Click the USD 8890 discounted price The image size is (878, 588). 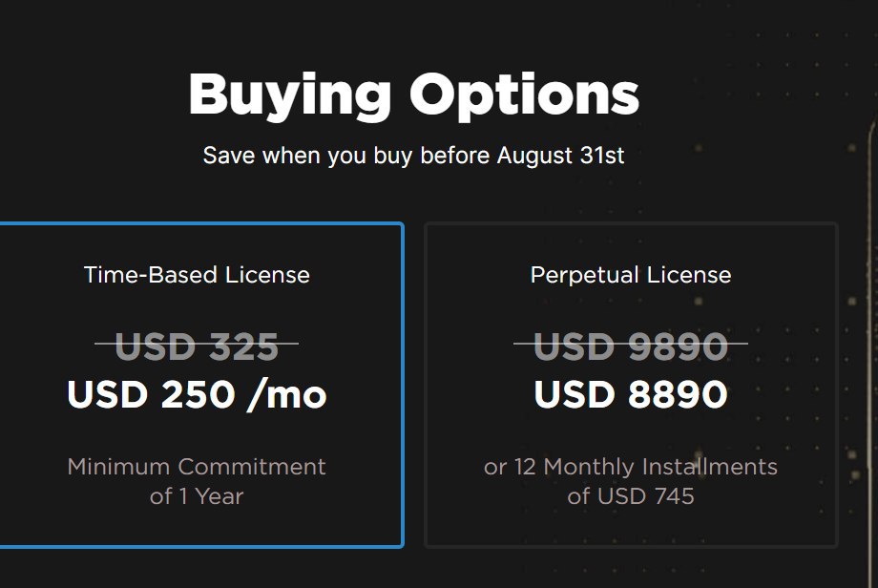[x=630, y=395]
